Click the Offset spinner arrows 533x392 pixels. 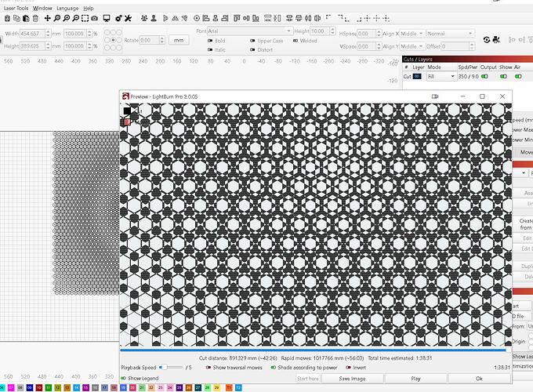[x=472, y=46]
